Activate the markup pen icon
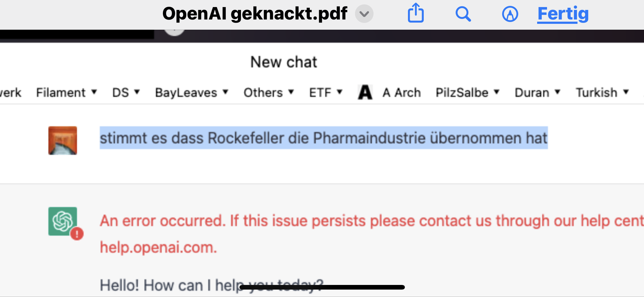 tap(510, 14)
